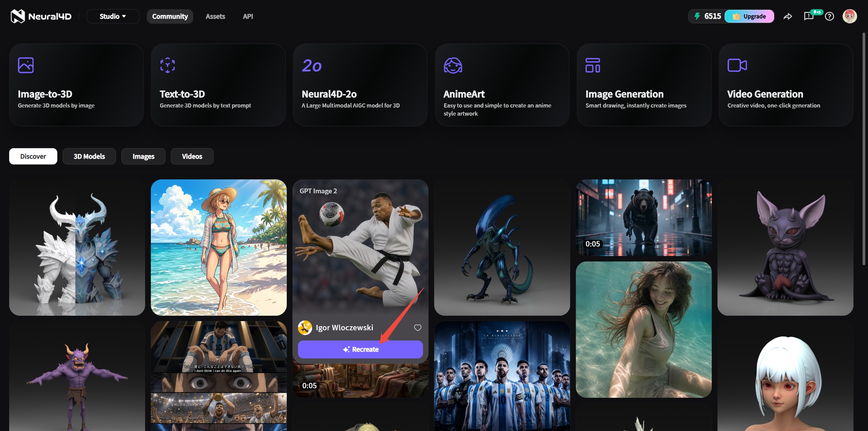Click 'Smart drawing, instantly create images' text
This screenshot has width=868, height=431.
(636, 105)
